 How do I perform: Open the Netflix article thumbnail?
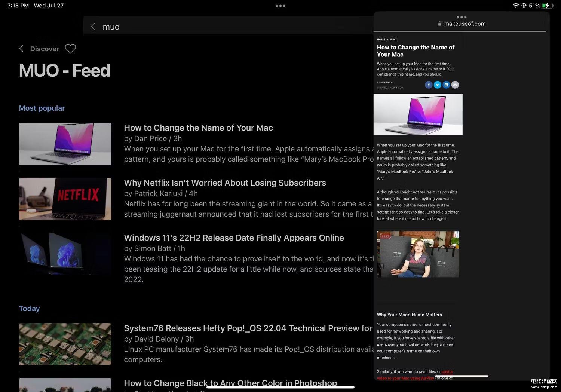65,199
